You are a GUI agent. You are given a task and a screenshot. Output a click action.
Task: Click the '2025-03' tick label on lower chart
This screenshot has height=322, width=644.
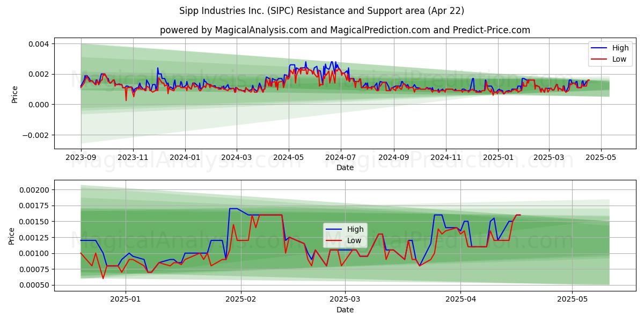point(345,301)
